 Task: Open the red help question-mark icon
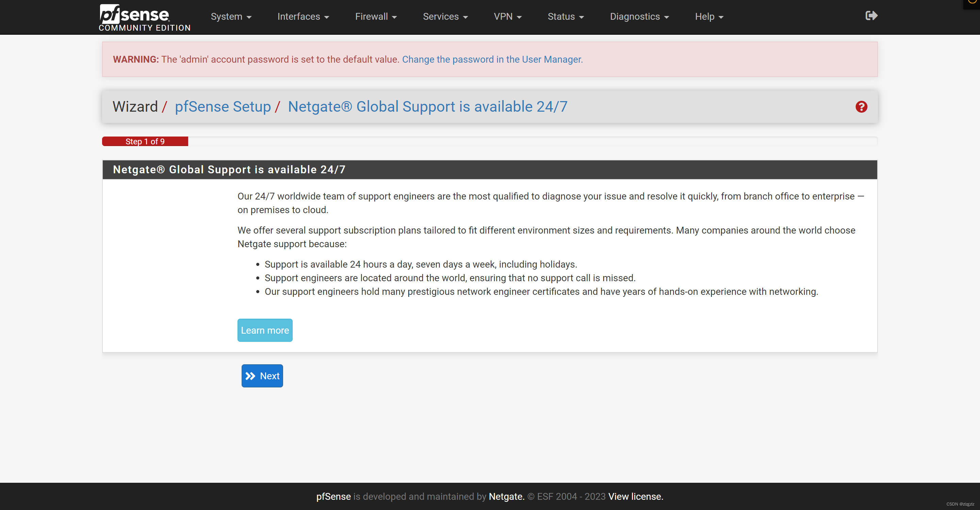[x=861, y=107]
